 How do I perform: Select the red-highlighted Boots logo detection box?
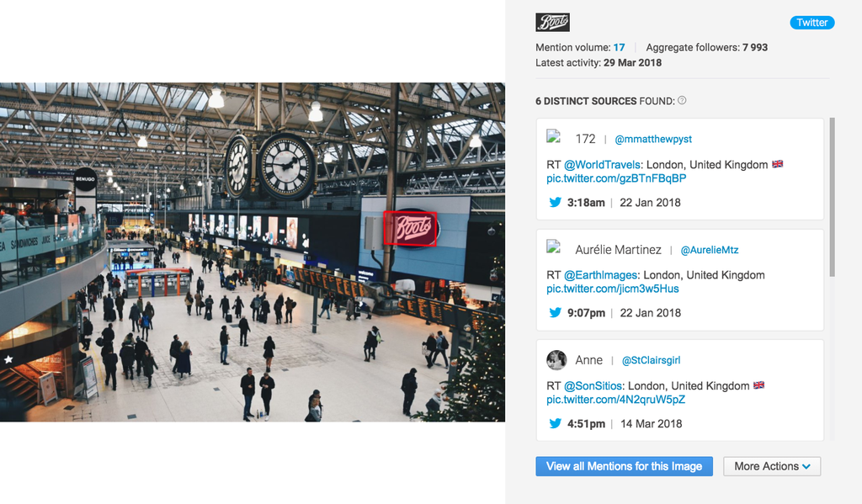410,228
